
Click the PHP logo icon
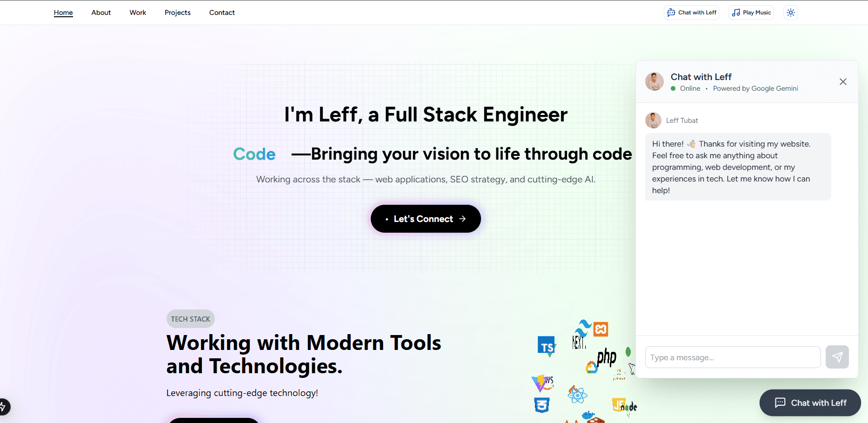point(607,357)
